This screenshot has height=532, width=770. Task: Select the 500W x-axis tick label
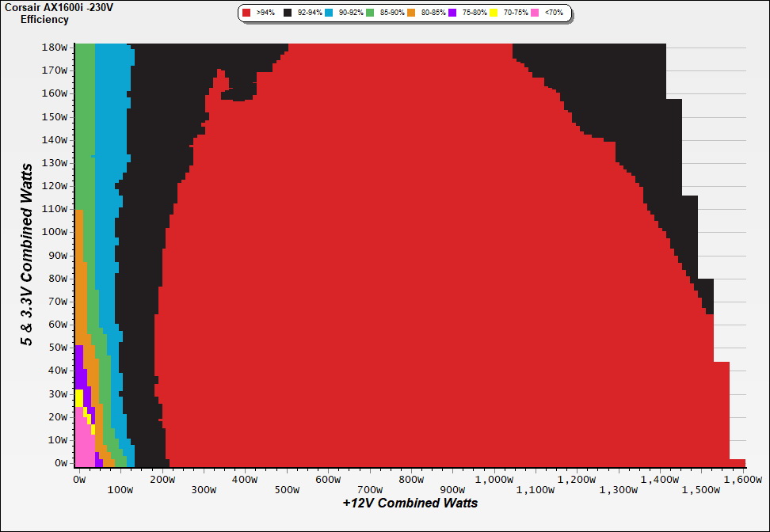[x=286, y=490]
